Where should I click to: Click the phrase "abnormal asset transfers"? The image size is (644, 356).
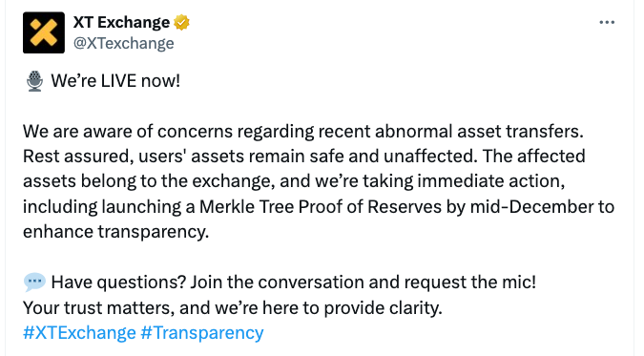(479, 132)
